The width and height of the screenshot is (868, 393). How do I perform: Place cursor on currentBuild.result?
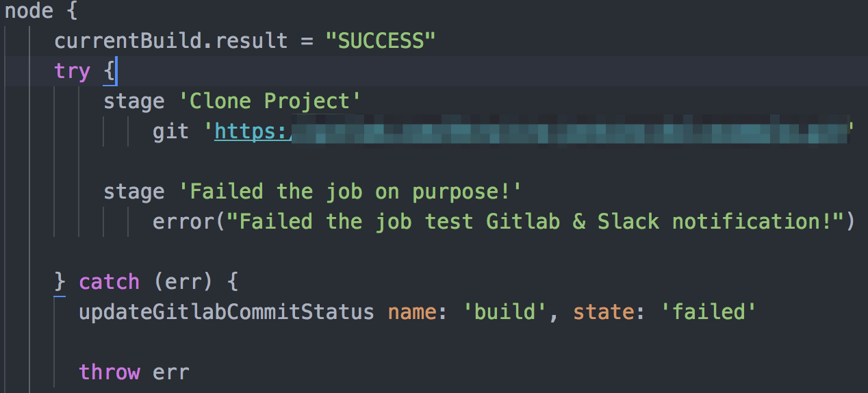pos(171,41)
